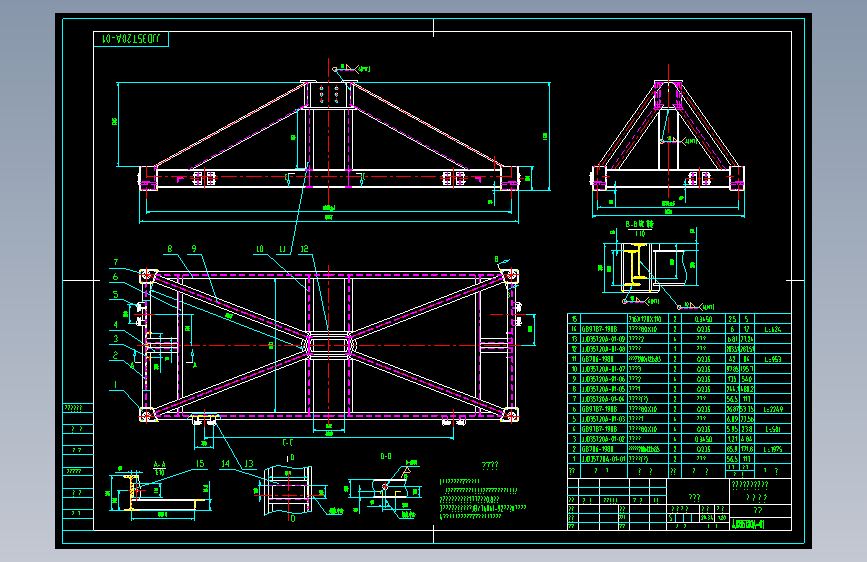Select callout number 15 near section A-A
Image resolution: width=867 pixels, height=562 pixels.
(x=200, y=464)
